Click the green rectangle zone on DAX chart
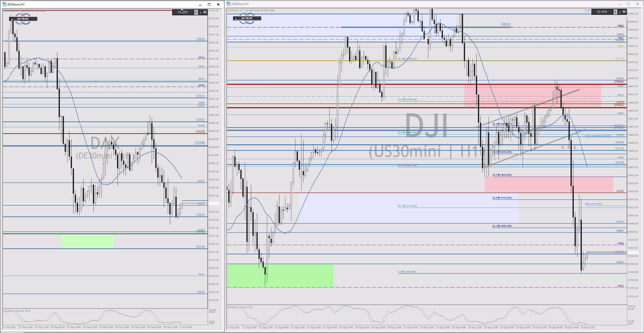This screenshot has width=644, height=333. pos(87,241)
